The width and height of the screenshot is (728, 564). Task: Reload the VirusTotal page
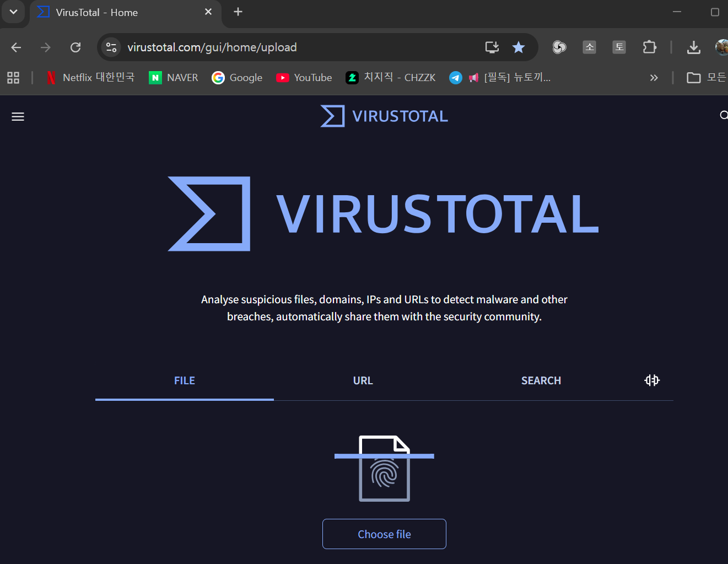coord(76,47)
